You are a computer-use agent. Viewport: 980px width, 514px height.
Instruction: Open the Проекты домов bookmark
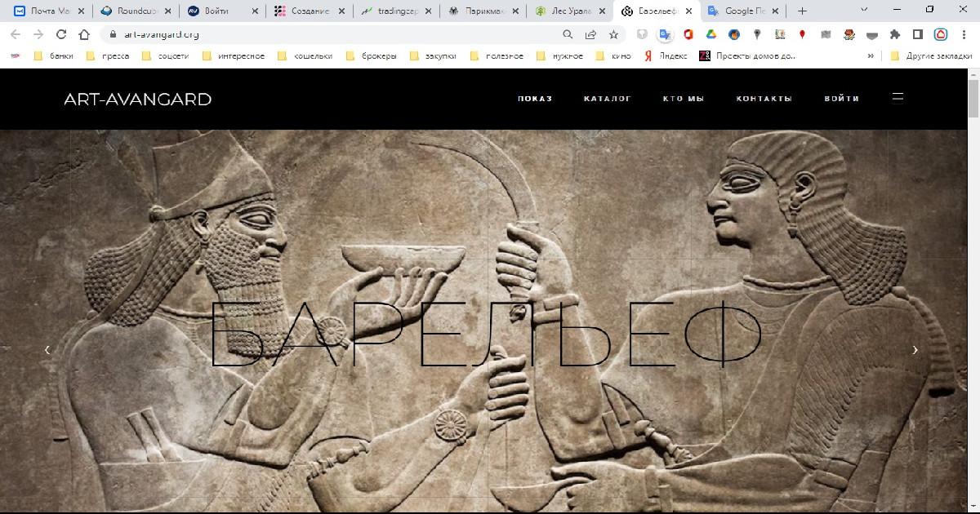click(747, 56)
